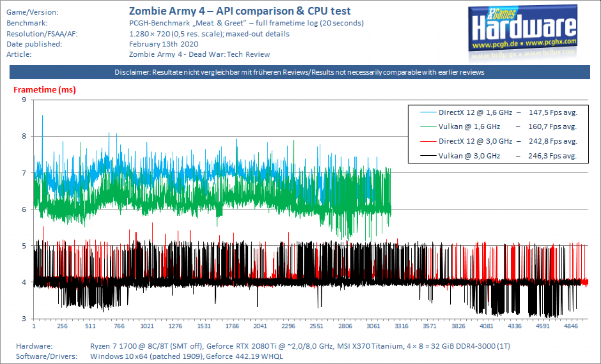This screenshot has height=364, width=601.
Task: Click the x-axis label '2551'
Action: (x=316, y=326)
